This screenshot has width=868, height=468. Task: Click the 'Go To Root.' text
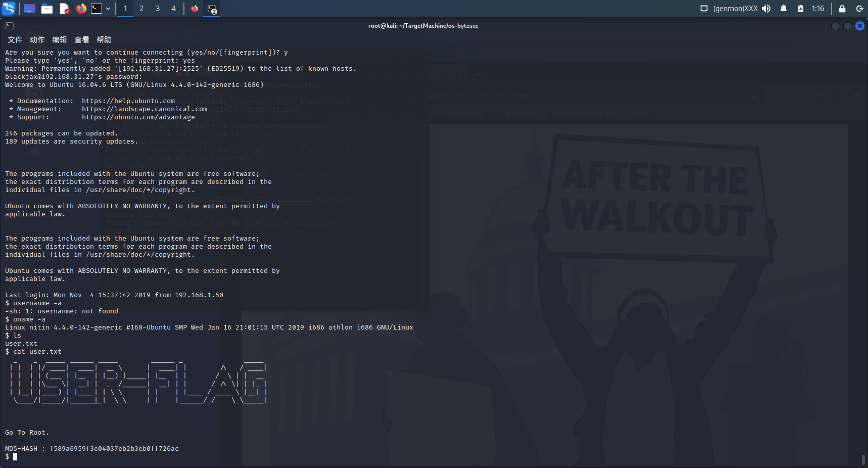click(27, 433)
